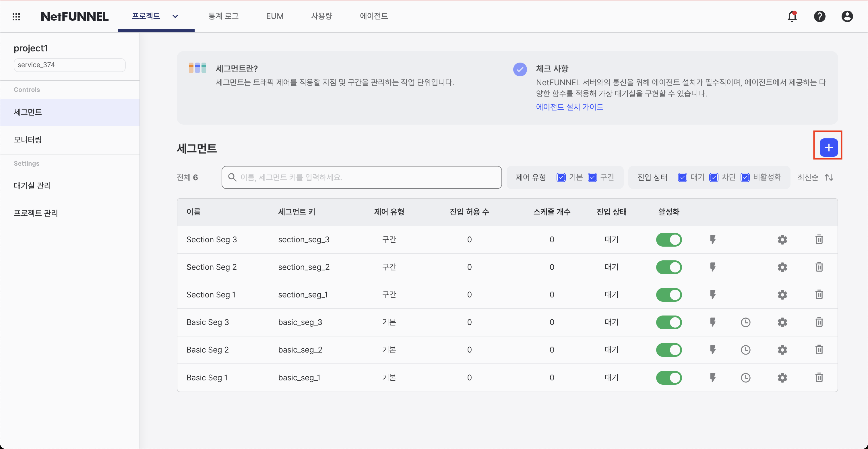Click the lightning icon for Section Seg 3
Screen dimensions: 868x449
point(713,240)
